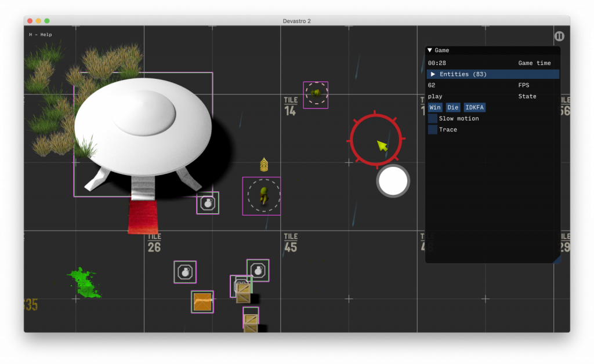Click the orange crate pickup
Image resolution: width=594 pixels, height=364 pixels.
coord(202,302)
